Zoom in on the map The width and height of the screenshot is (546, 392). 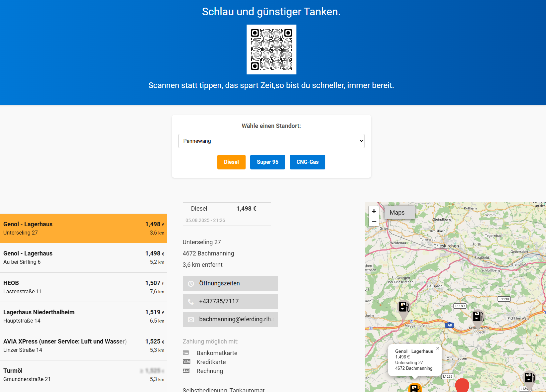[x=374, y=211]
